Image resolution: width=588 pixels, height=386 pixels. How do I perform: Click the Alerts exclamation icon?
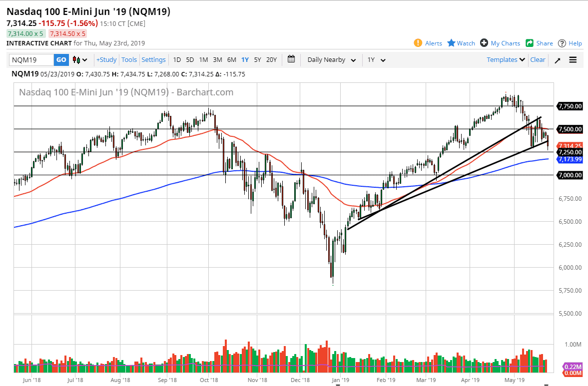pos(418,43)
